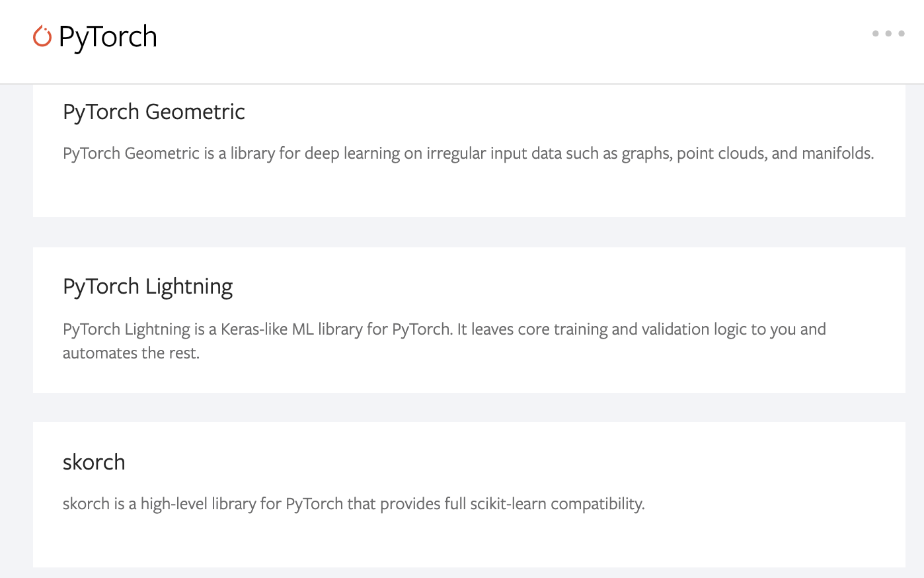Click the PyTorch logo in the header
Screen dimensions: 924x578
95,36
